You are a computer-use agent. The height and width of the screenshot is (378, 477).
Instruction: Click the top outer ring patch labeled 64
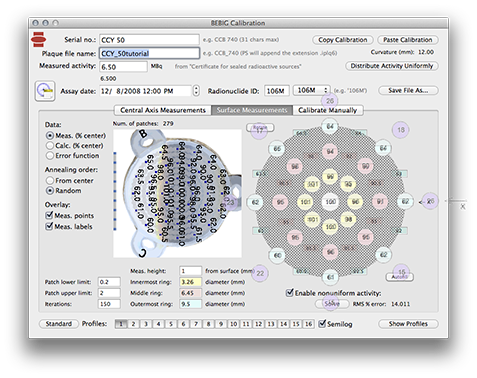330,126
